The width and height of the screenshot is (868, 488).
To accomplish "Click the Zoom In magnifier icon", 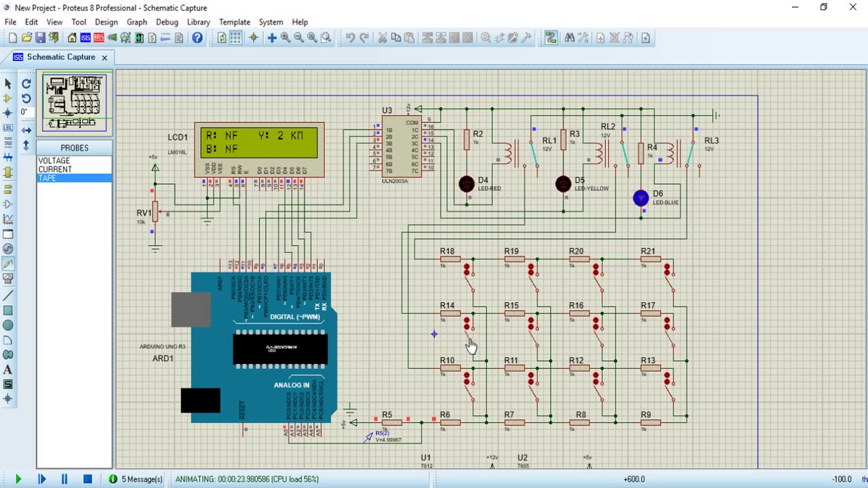I will coord(285,38).
